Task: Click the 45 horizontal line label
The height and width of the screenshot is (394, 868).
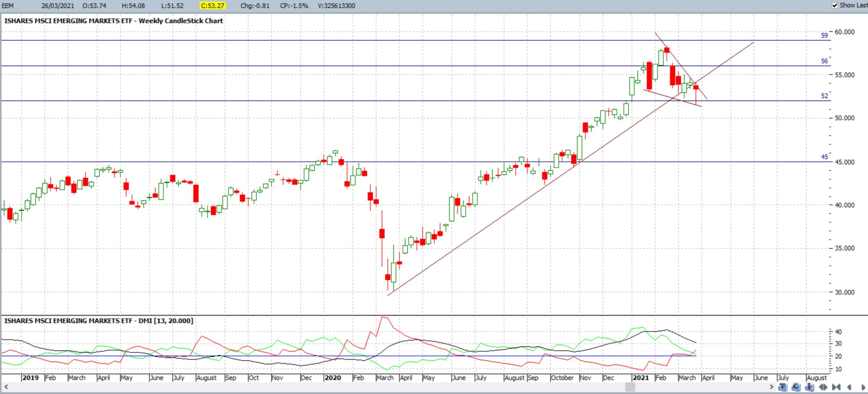Action: (824, 157)
